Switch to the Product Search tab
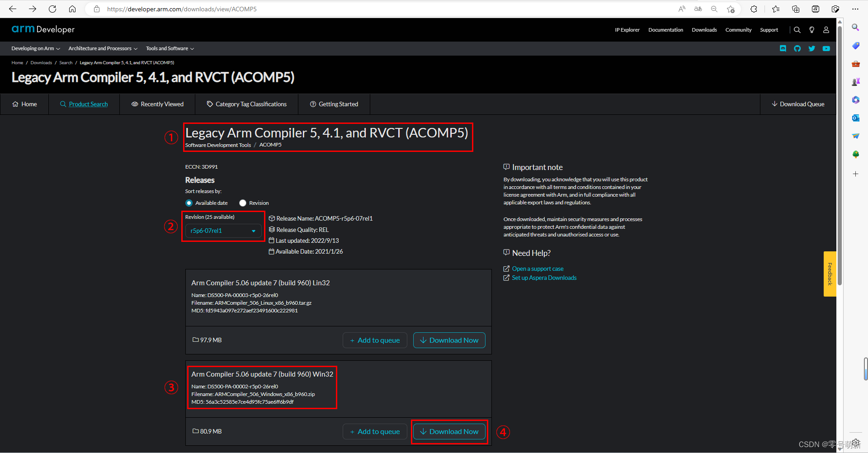 (x=84, y=104)
